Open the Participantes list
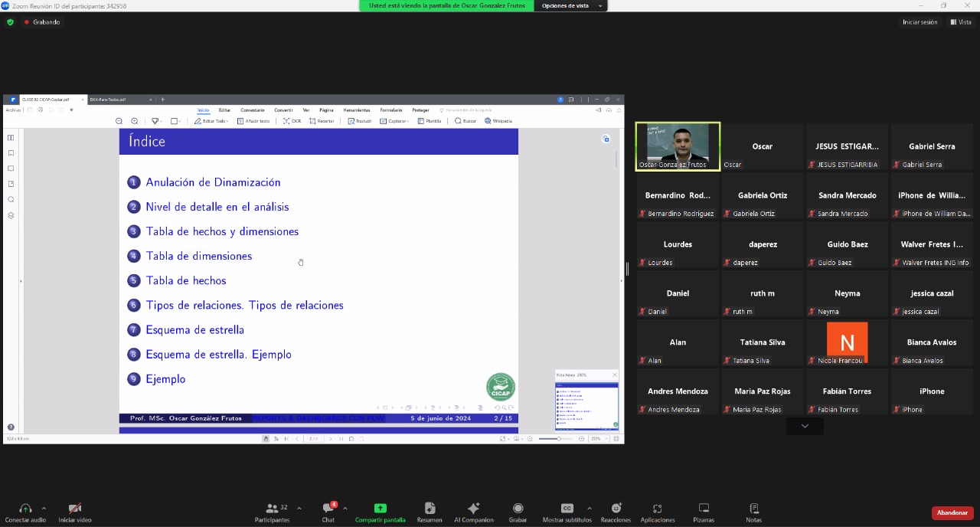Image resolution: width=980 pixels, height=527 pixels. point(272,512)
